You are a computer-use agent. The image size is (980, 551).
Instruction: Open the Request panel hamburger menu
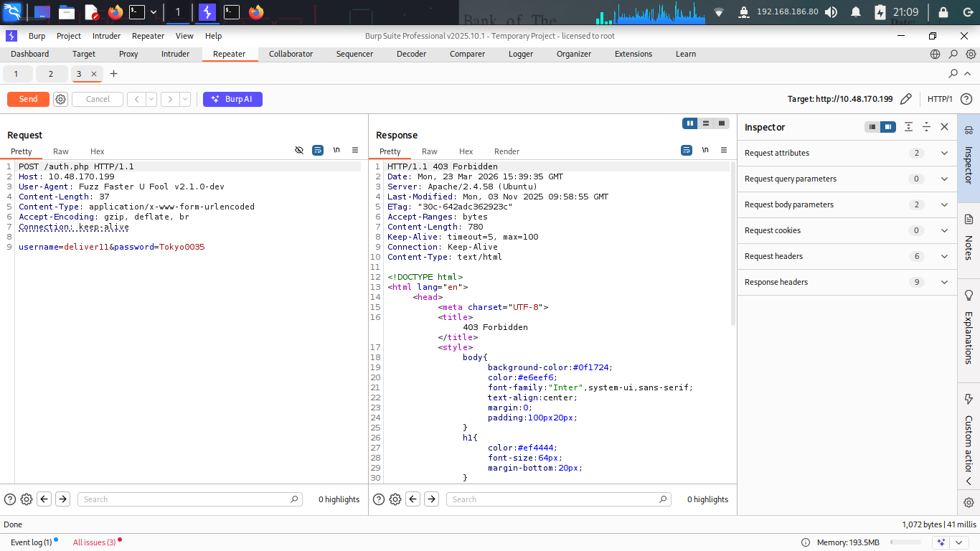355,151
